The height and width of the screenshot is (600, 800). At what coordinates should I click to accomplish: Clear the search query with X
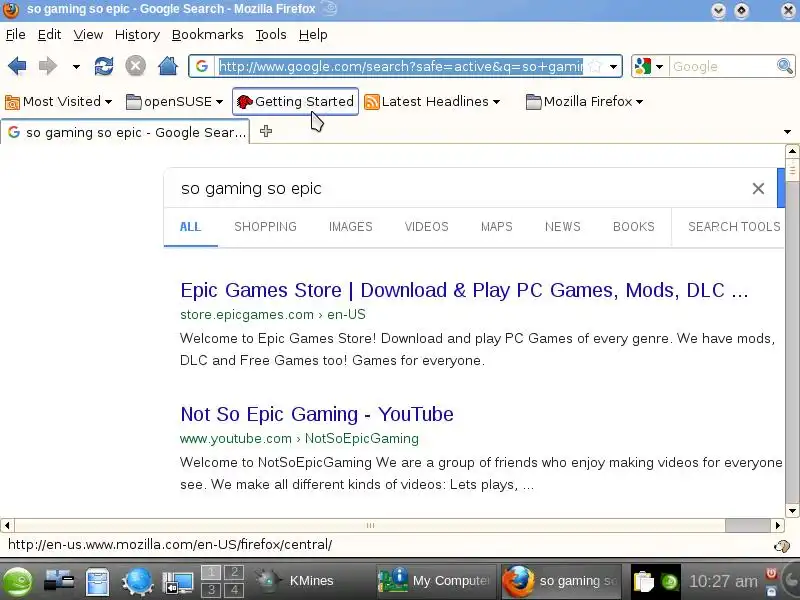click(x=758, y=188)
